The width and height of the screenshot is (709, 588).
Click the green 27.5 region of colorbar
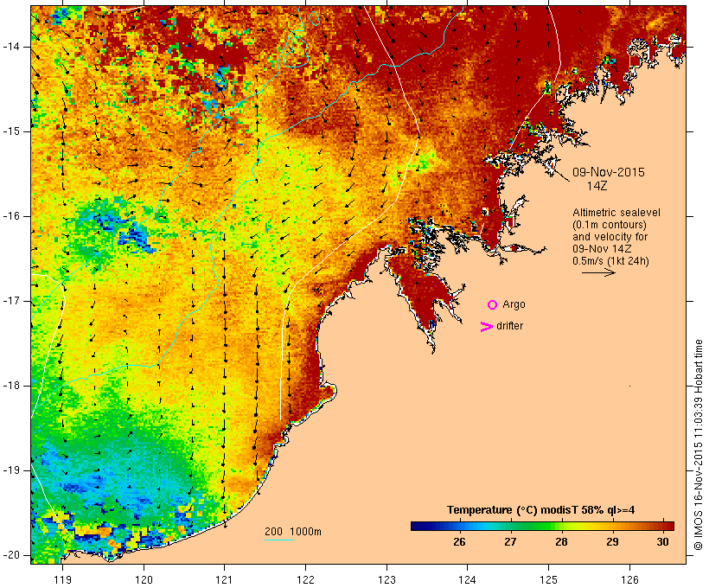pos(536,526)
